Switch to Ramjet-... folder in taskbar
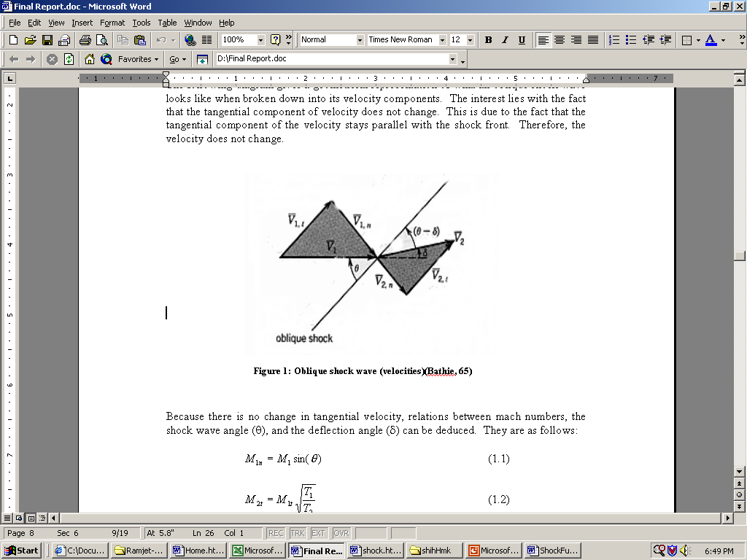The height and width of the screenshot is (560, 747). (139, 551)
